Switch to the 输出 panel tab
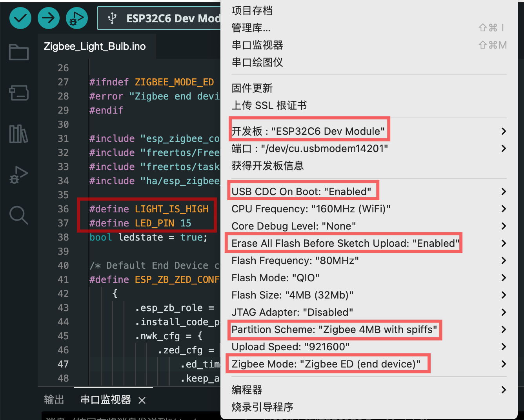 [x=54, y=400]
